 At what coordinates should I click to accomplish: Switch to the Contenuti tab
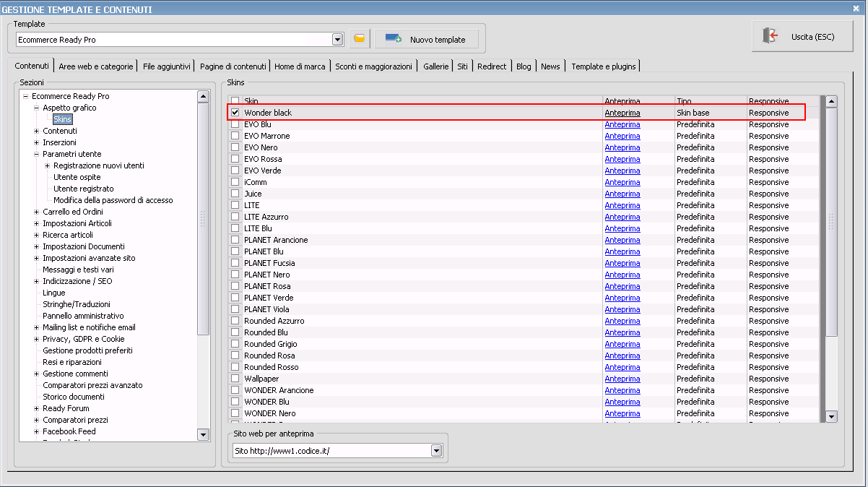pos(32,66)
